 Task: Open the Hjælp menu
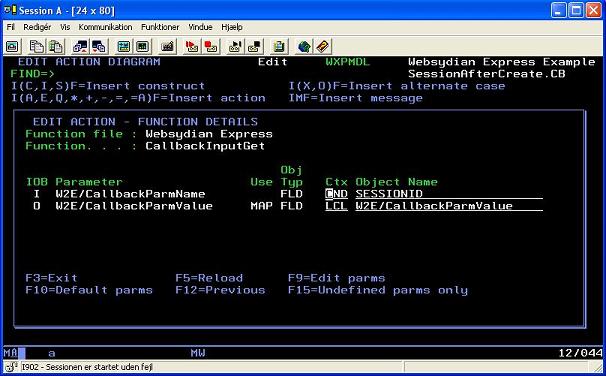[232, 27]
